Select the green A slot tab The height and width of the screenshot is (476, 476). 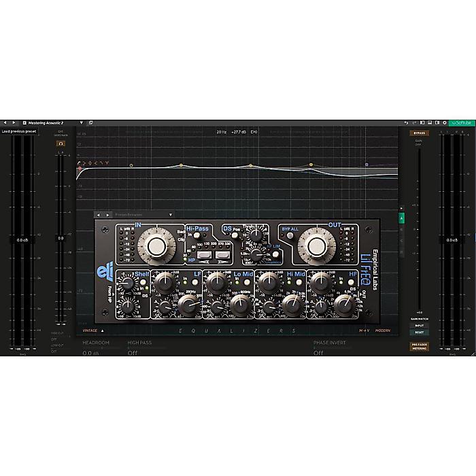tap(401, 218)
